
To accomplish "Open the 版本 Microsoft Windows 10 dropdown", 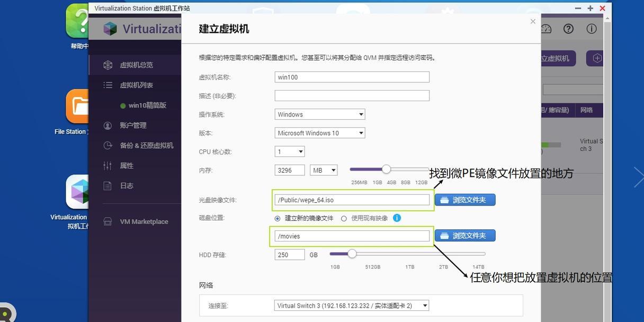I will point(320,133).
